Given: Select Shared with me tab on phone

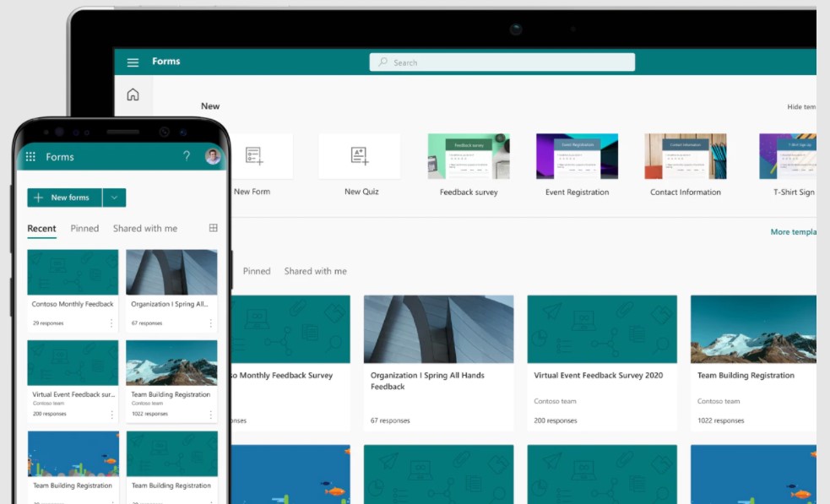Looking at the screenshot, I should (x=145, y=229).
